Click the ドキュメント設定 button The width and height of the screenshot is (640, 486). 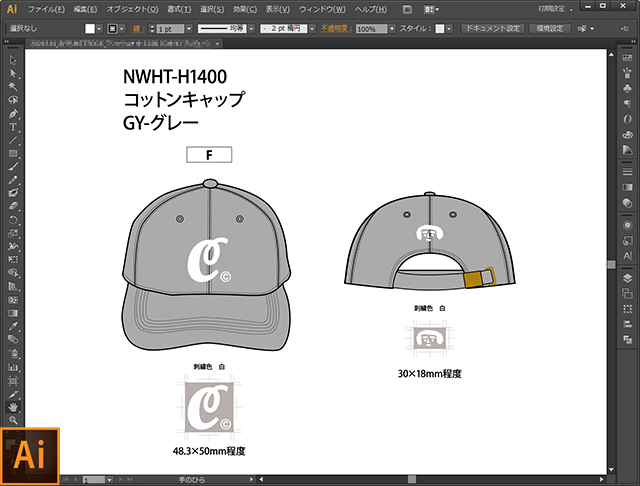point(491,29)
